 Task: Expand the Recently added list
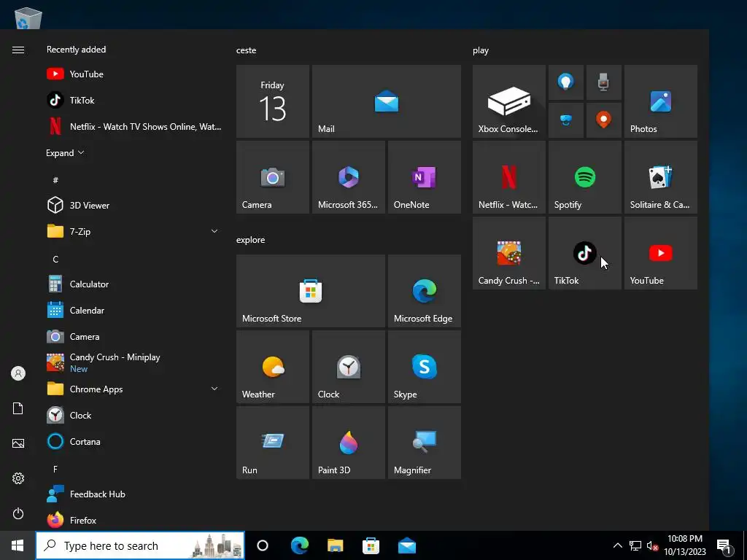[65, 153]
